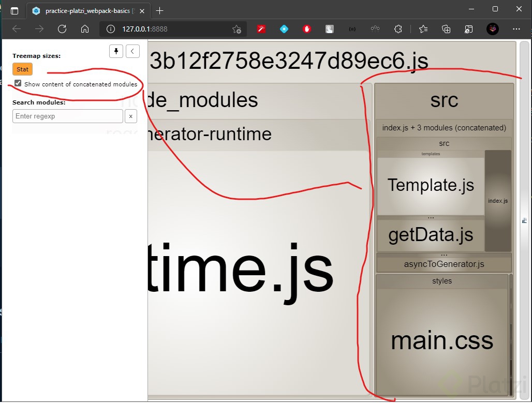Enable the Stat treemap size option
532x403 pixels.
22,69
